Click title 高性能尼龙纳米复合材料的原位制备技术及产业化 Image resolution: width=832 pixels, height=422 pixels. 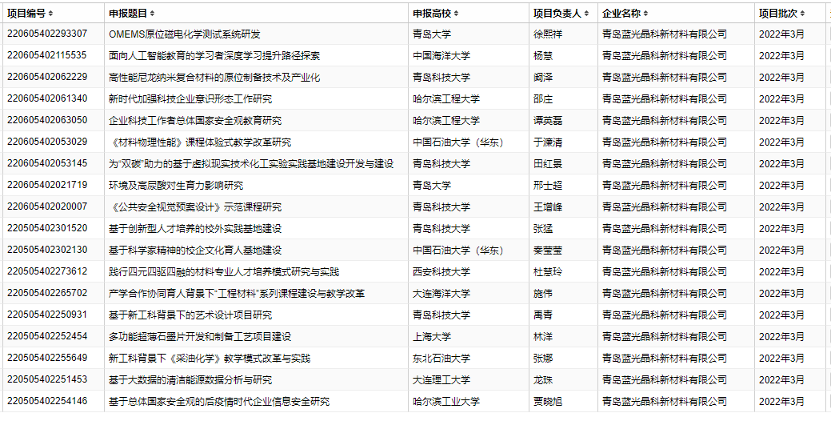point(214,77)
